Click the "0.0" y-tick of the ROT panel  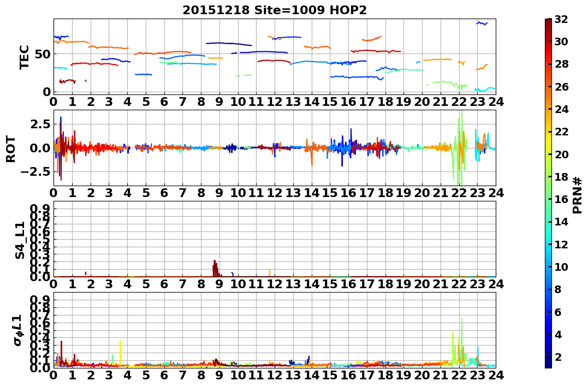click(x=41, y=148)
